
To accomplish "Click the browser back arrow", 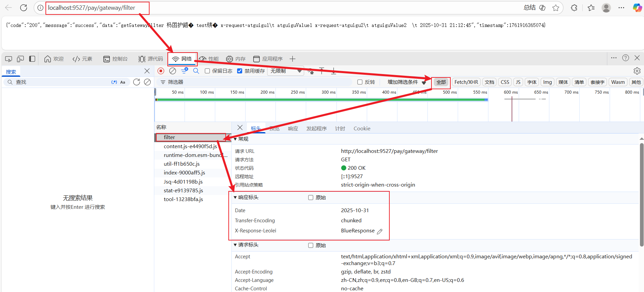I will coord(8,8).
